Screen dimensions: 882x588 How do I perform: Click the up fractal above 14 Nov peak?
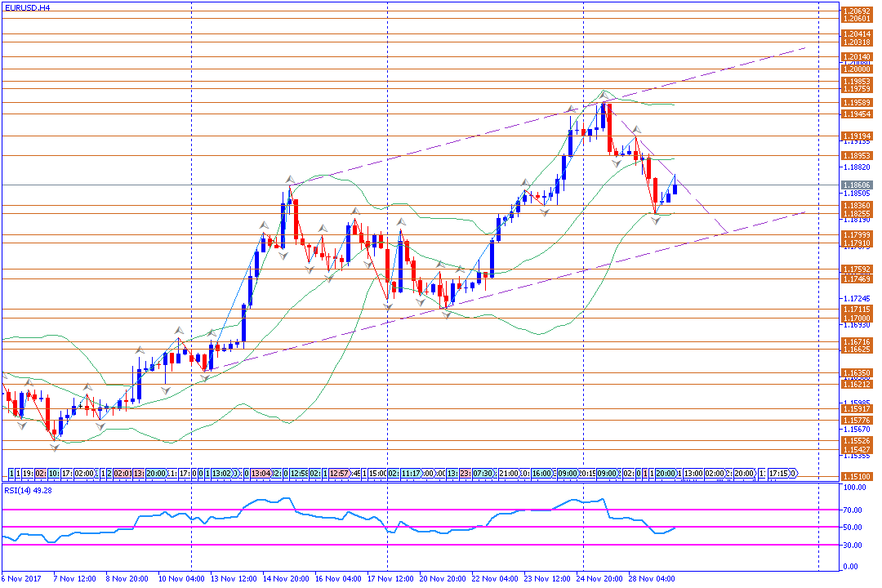[290, 177]
